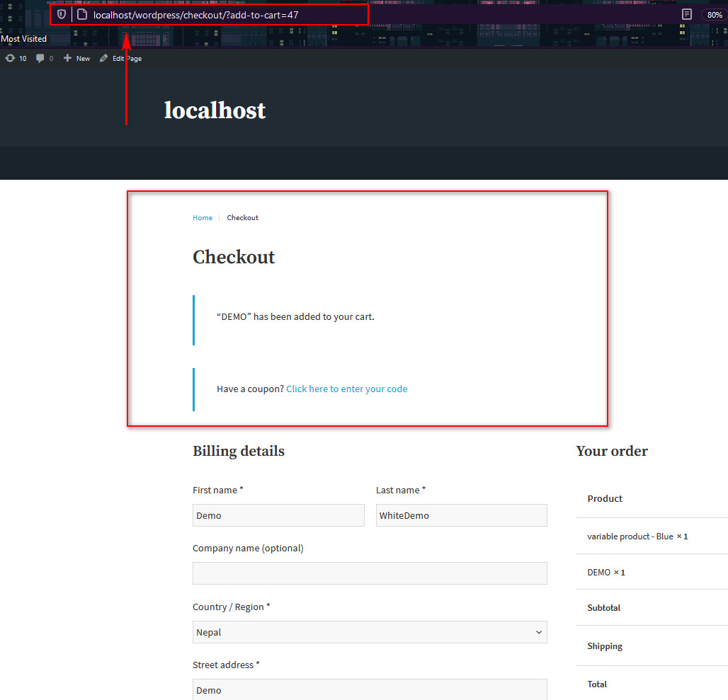This screenshot has width=728, height=700.
Task: Click the DEMO added to cart notice
Action: pos(295,317)
